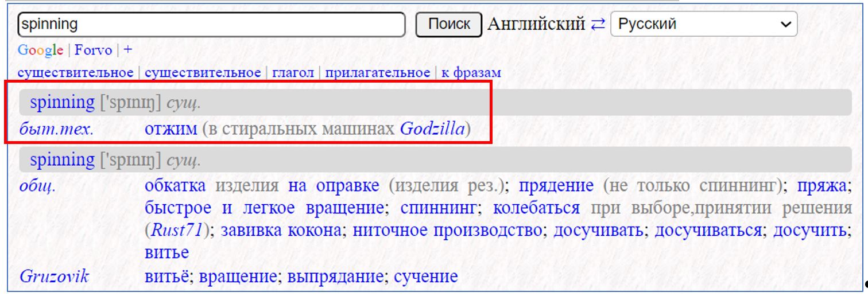
Task: Click the Gruzovik dictionary category link
Action: pos(54,277)
